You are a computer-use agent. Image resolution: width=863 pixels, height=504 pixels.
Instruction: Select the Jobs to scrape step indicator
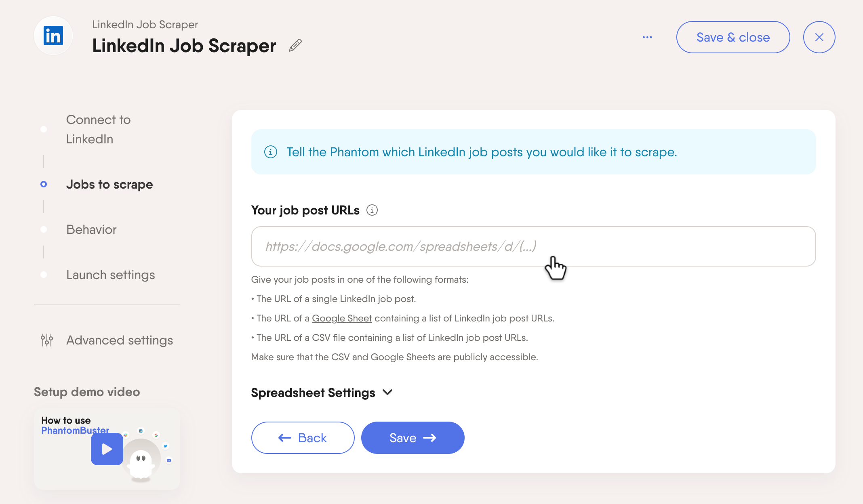coord(43,185)
